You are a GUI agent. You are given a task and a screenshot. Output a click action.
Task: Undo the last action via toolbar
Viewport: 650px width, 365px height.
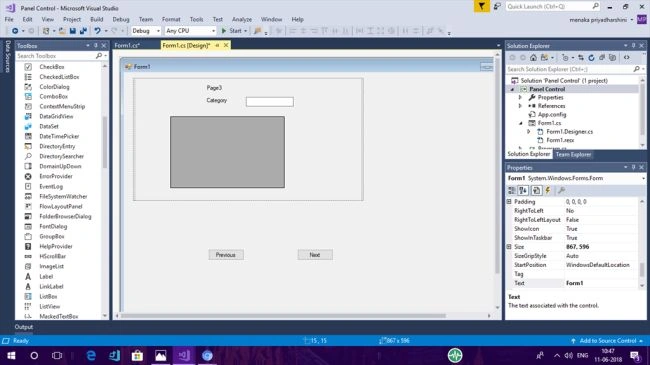[x=97, y=31]
